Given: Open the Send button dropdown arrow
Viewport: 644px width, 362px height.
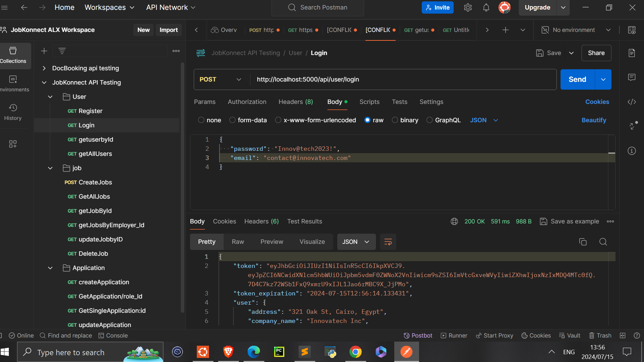Looking at the screenshot, I should coord(603,79).
